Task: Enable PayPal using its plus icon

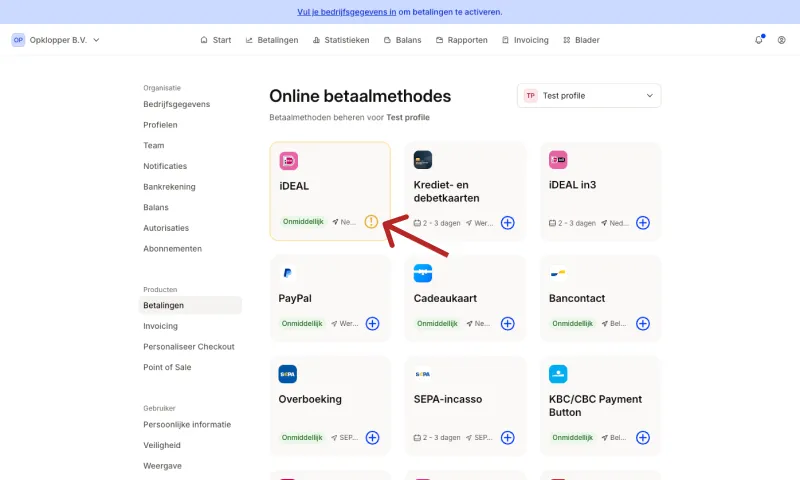Action: (x=372, y=323)
